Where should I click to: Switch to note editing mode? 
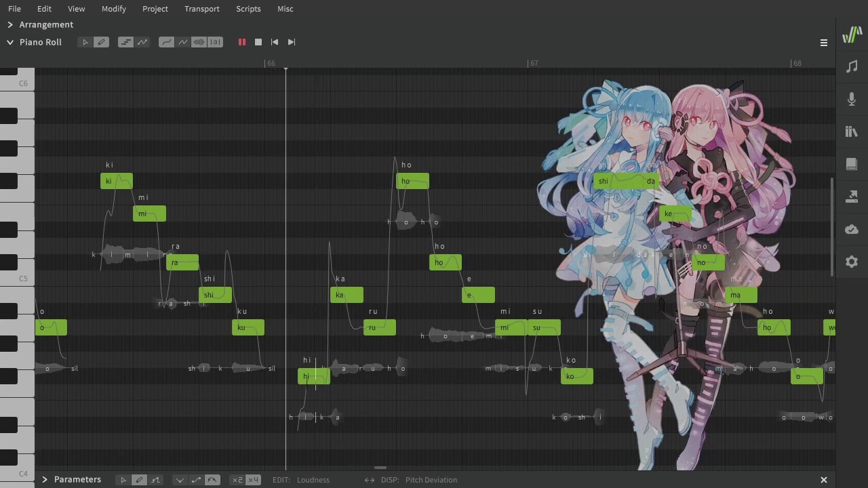[x=125, y=42]
